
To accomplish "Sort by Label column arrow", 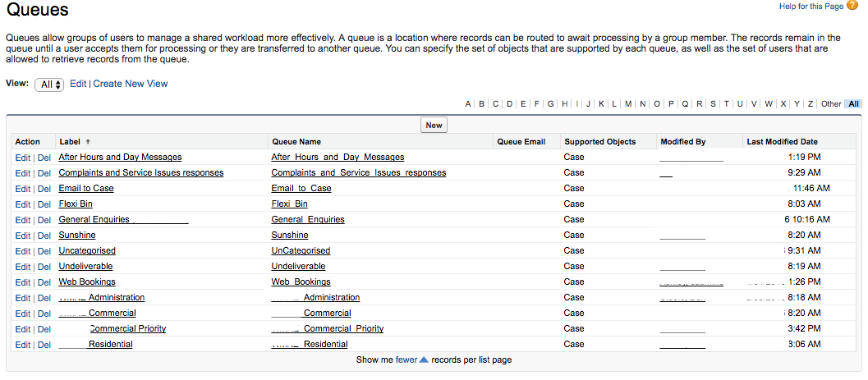I will click(88, 142).
